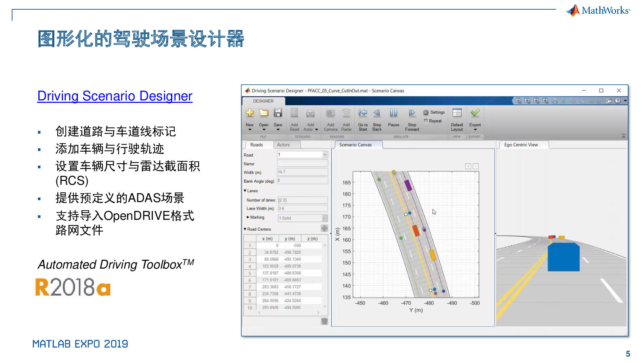Zoom out the Scenario Canvas axes with minus box

coord(476,166)
